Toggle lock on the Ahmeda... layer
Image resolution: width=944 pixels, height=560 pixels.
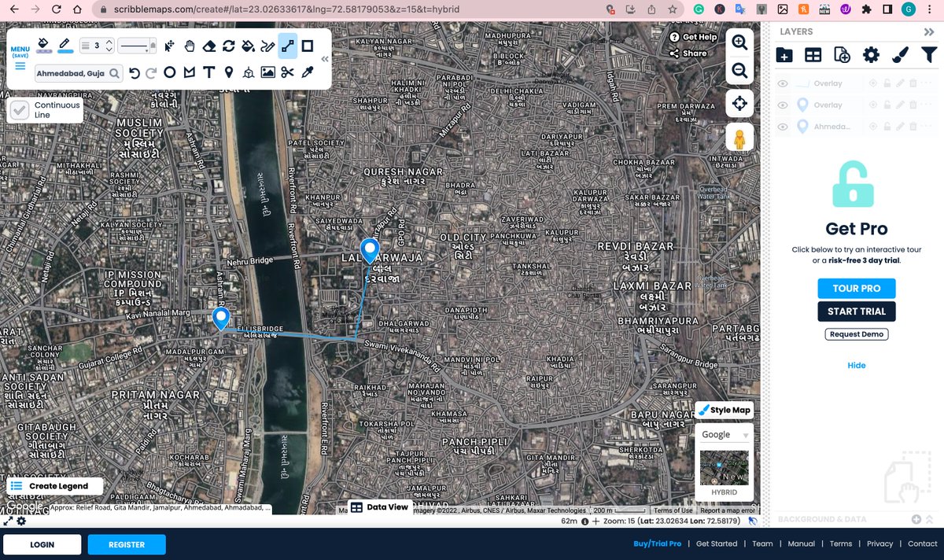[x=887, y=127]
